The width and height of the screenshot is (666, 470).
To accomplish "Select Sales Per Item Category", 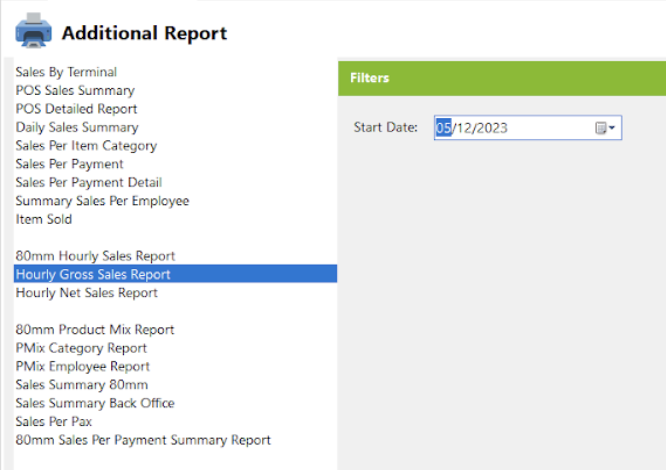I will coord(86,146).
